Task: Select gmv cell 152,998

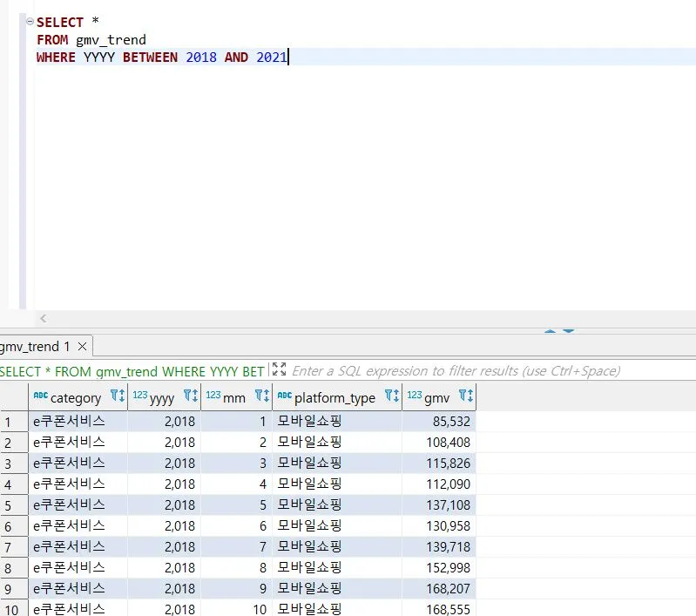Action: 439,567
